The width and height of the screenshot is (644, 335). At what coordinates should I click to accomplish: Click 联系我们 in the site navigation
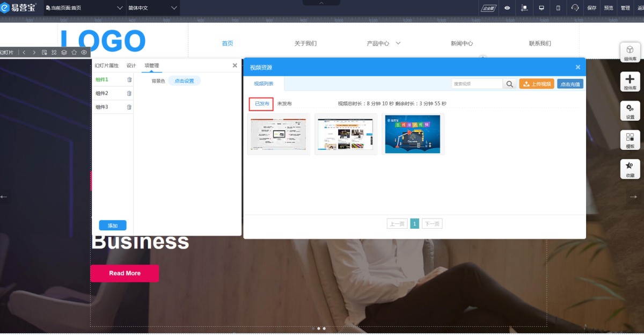pyautogui.click(x=540, y=43)
